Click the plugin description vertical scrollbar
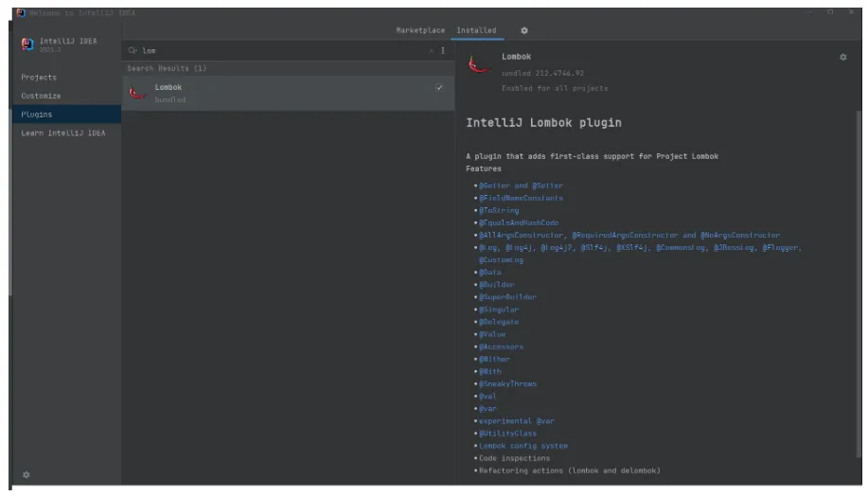Image resolution: width=868 pixels, height=496 pixels. 859,282
